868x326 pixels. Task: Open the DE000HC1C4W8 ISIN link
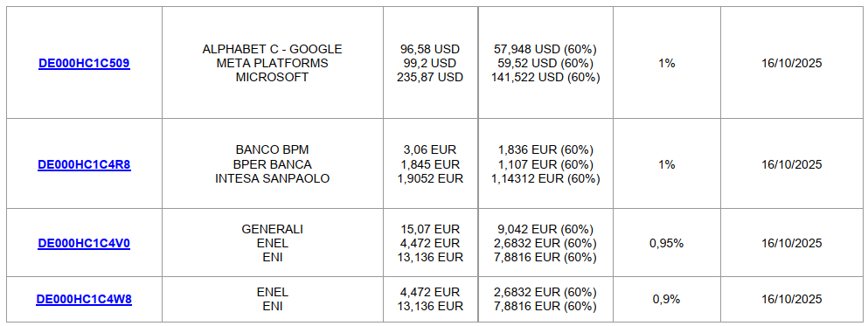84,300
